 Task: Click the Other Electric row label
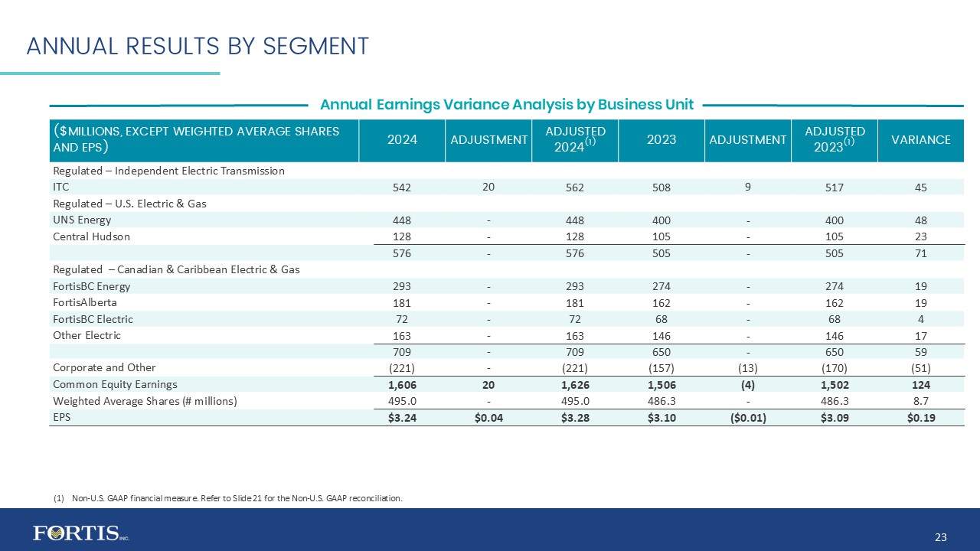pos(87,335)
